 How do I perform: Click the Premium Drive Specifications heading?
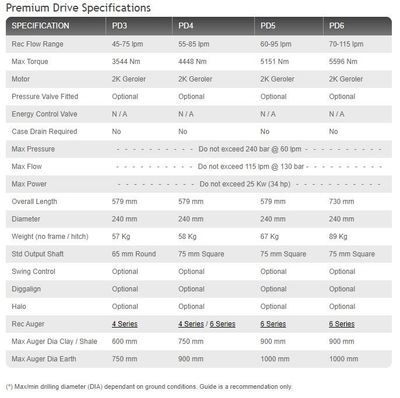[78, 8]
